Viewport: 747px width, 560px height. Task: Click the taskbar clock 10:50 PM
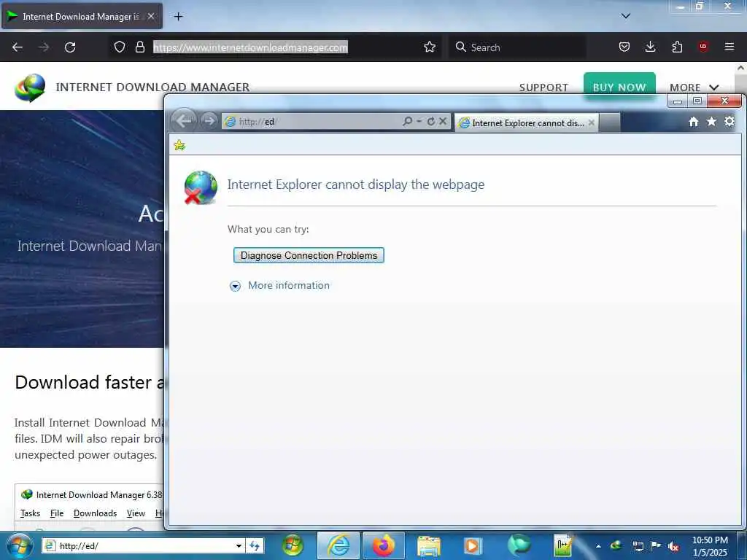pos(710,540)
